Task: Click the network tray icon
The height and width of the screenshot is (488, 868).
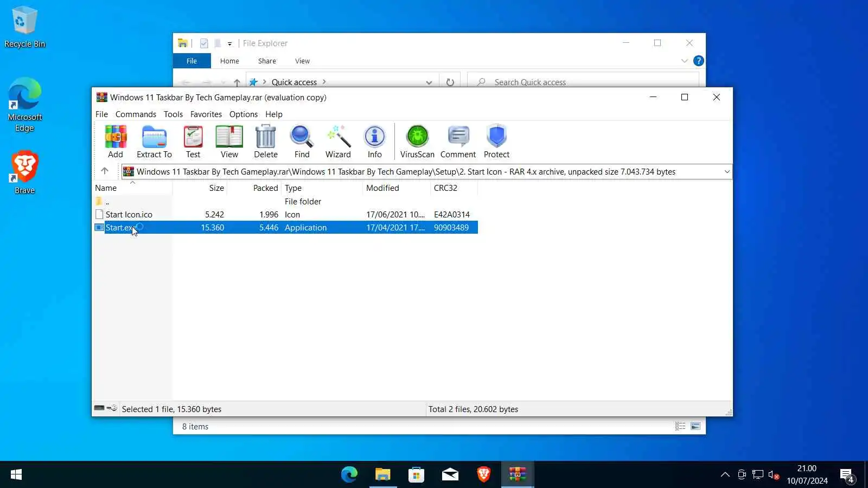Action: [758, 475]
